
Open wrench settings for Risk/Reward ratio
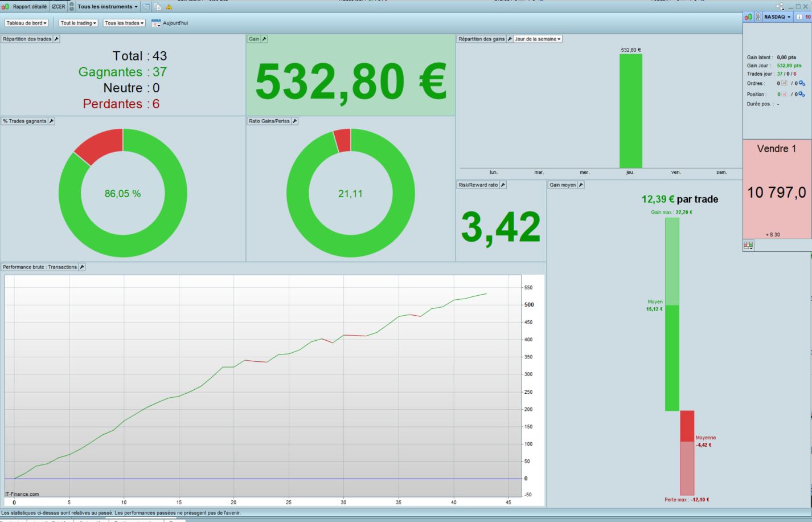(503, 185)
